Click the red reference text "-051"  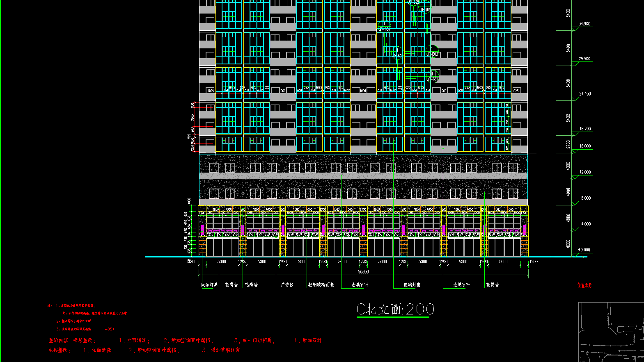(110, 329)
